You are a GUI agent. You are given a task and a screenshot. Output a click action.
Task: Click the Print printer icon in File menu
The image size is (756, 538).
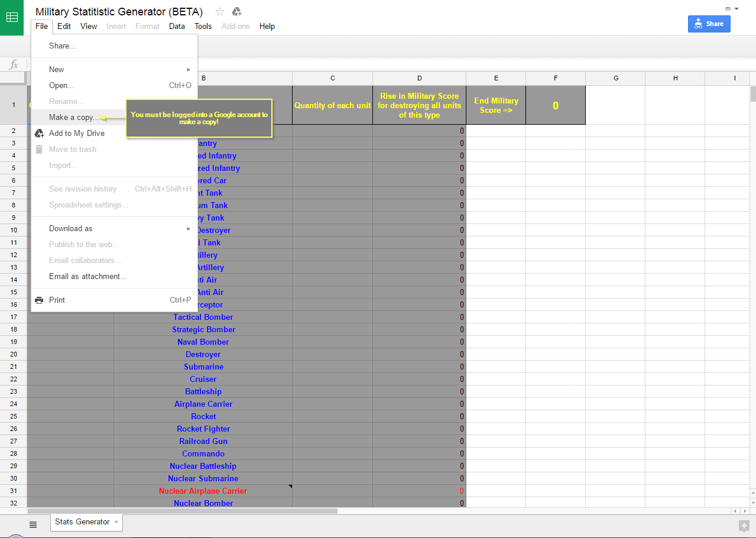click(x=39, y=300)
